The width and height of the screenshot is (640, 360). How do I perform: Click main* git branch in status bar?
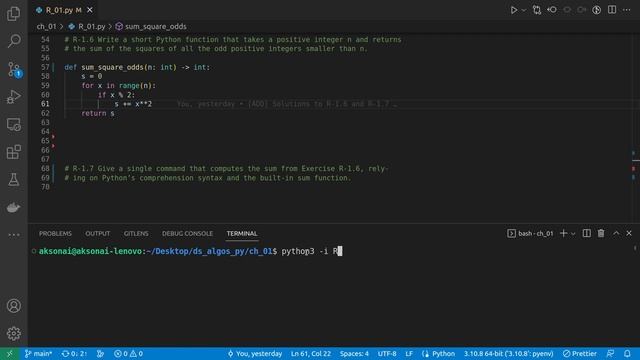click(38, 353)
